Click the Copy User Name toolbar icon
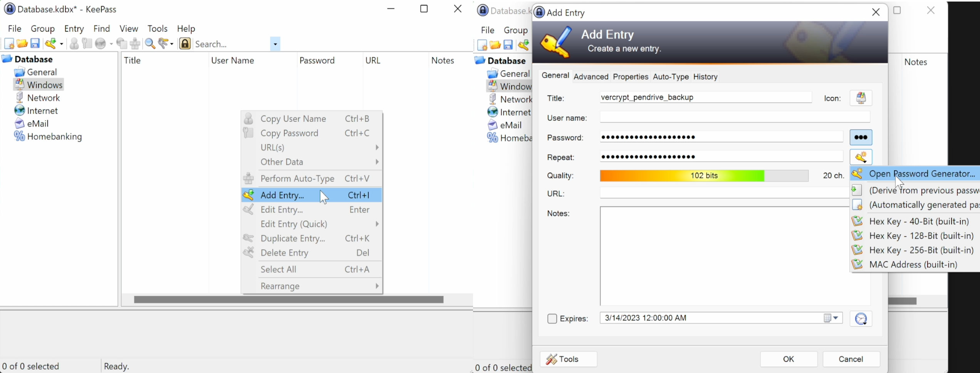 74,44
